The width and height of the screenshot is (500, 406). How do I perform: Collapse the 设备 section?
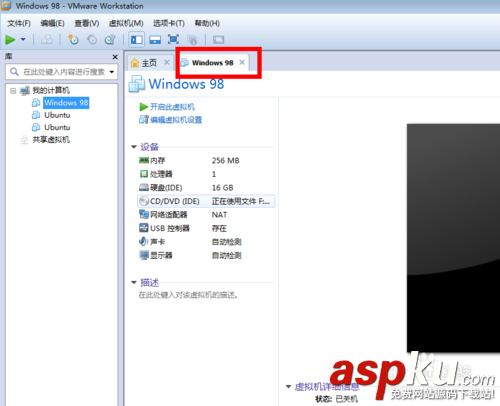coord(134,147)
